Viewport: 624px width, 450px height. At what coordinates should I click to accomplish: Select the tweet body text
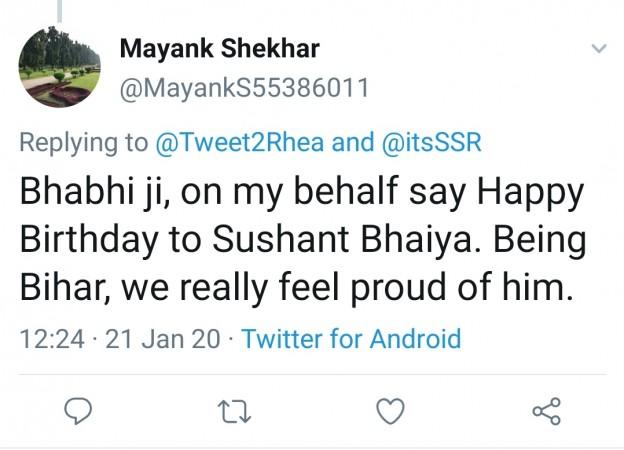[302, 239]
